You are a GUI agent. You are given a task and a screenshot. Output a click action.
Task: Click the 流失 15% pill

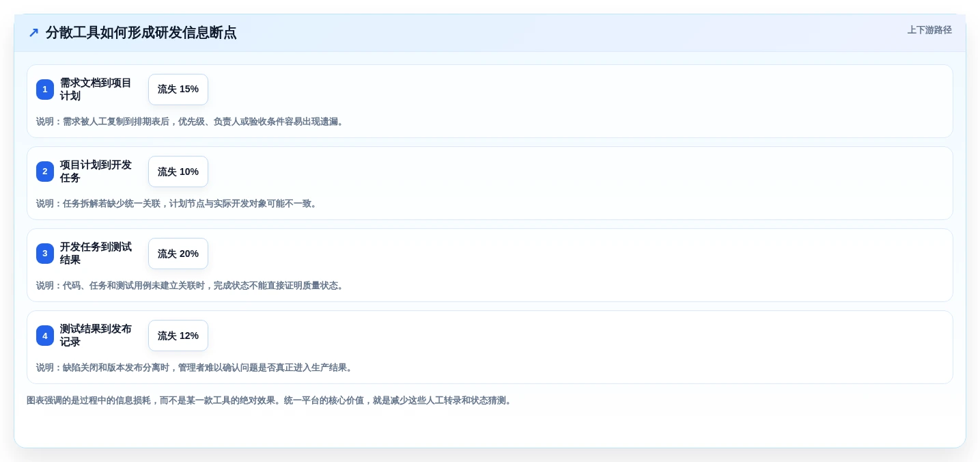click(x=178, y=90)
